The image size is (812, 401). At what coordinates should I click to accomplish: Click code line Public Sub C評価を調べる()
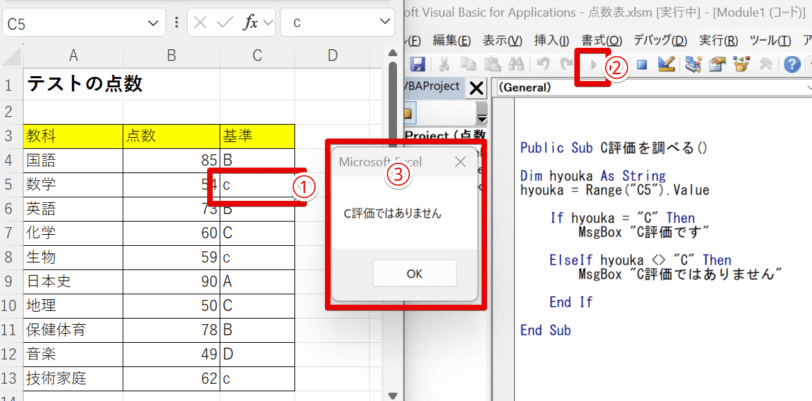(x=613, y=148)
